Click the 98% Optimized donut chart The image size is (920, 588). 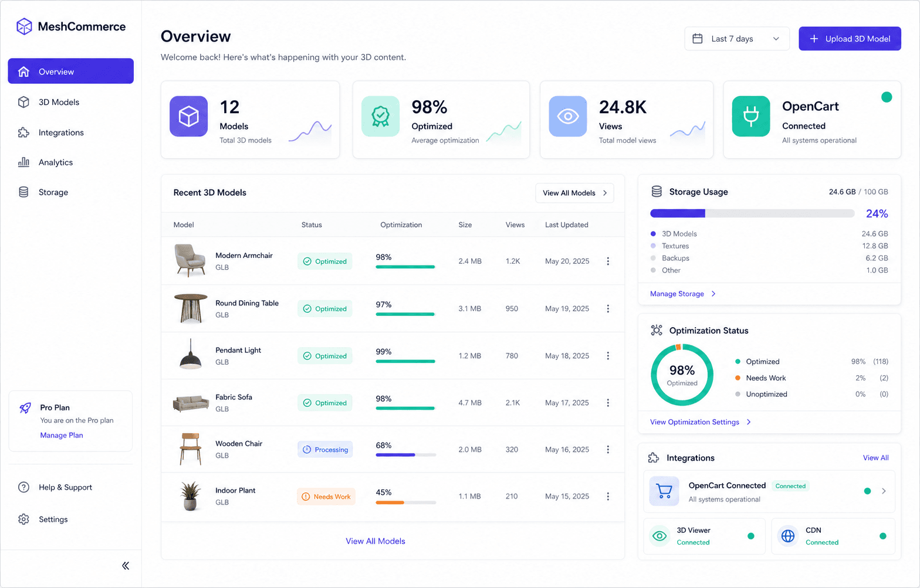[x=682, y=375]
